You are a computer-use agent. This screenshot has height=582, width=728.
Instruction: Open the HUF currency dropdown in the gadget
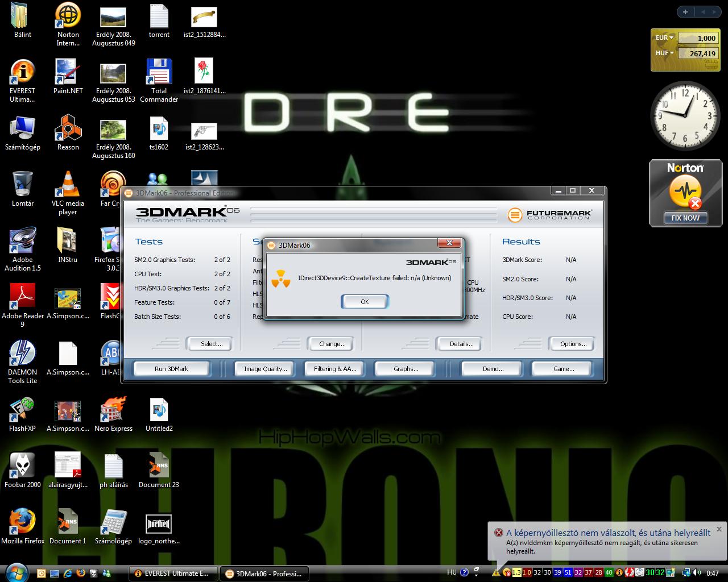coord(664,53)
